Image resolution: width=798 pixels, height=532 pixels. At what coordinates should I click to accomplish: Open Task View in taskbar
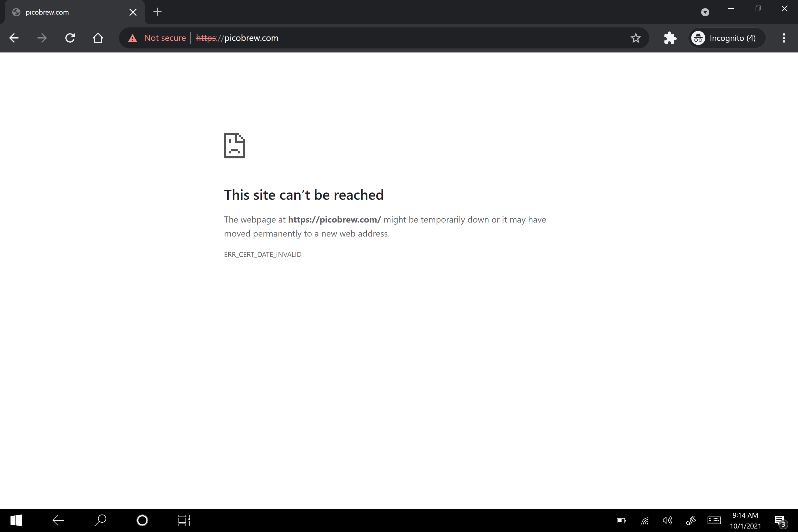tap(184, 520)
